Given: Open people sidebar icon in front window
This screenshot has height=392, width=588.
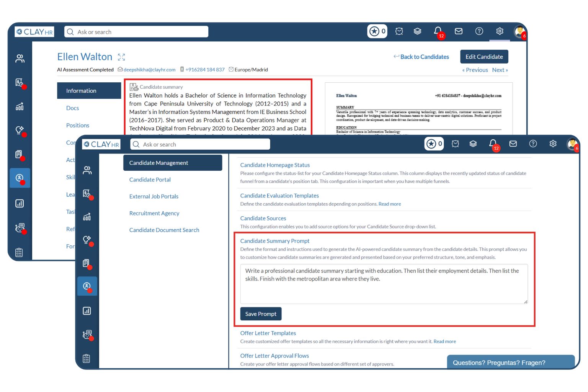Looking at the screenshot, I should point(87,170).
